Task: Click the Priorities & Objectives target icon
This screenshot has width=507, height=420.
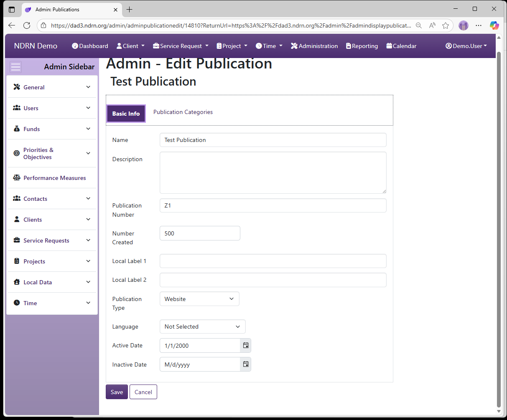Action: click(x=17, y=153)
